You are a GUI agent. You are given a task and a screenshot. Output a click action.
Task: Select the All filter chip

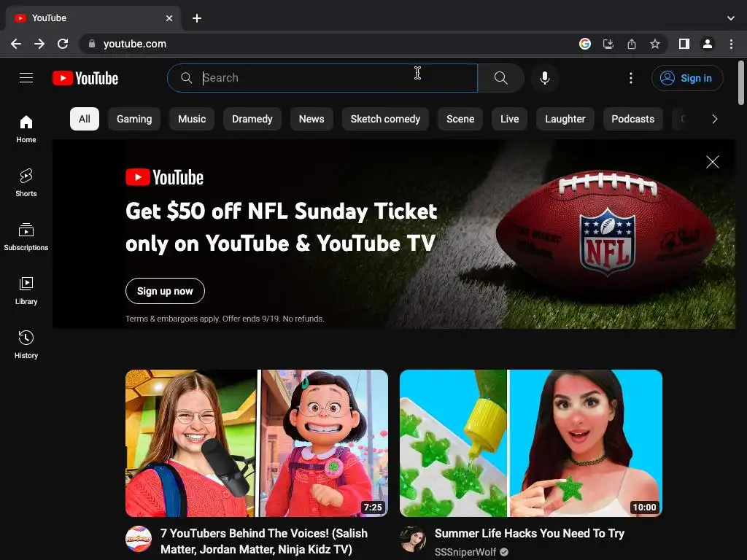85,119
